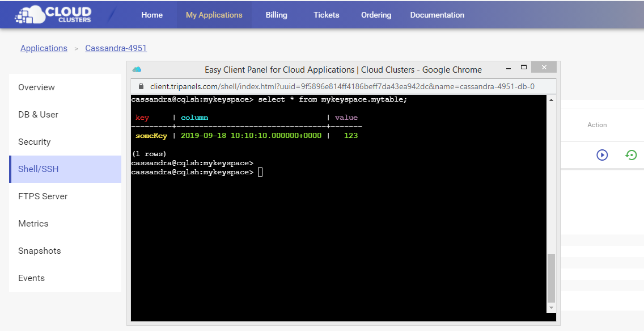644x331 pixels.
Task: Open the Ordering menu
Action: 376,15
